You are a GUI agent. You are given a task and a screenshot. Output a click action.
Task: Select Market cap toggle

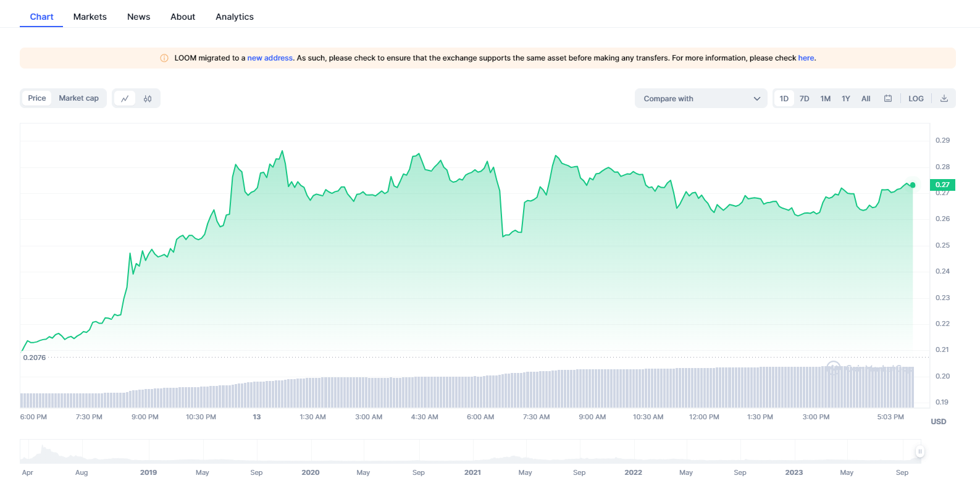(79, 98)
